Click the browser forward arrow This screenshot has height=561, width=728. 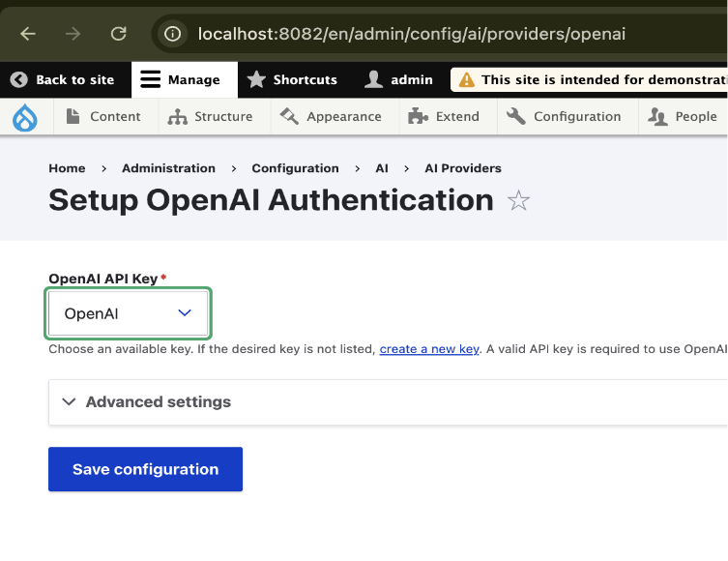(73, 34)
